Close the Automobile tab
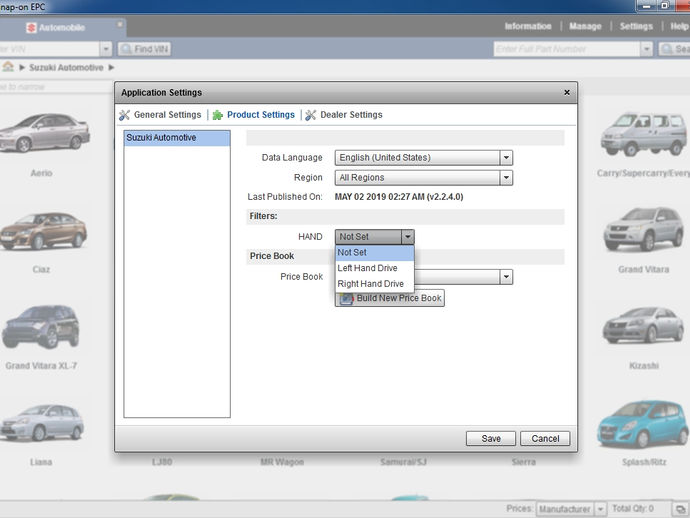The height and width of the screenshot is (518, 690). point(119,24)
